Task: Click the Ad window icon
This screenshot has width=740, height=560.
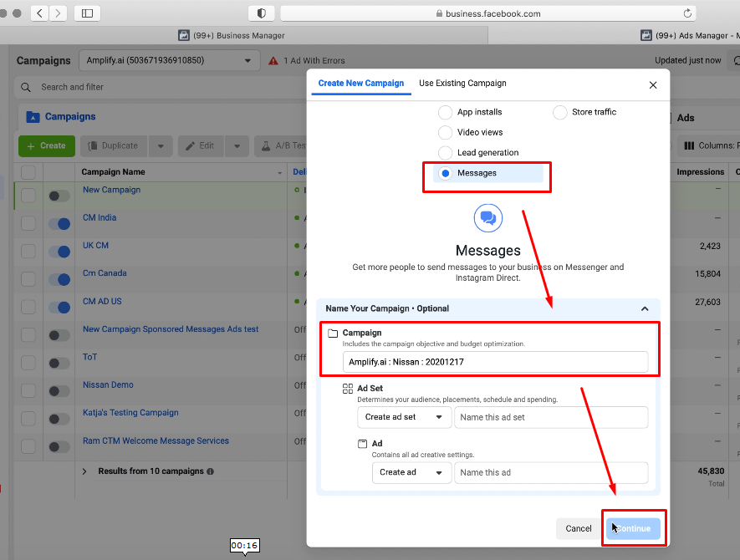Action: click(x=362, y=444)
